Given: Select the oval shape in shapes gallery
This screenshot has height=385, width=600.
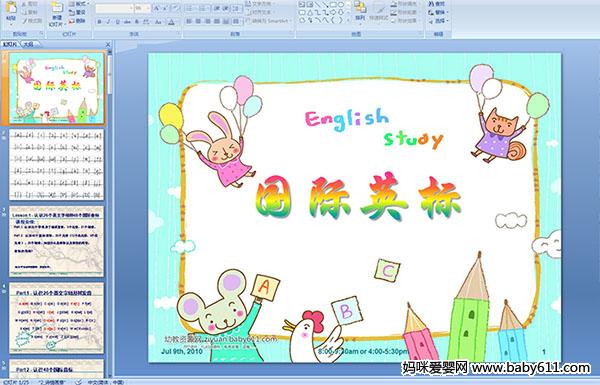Looking at the screenshot, I should 341,5.
